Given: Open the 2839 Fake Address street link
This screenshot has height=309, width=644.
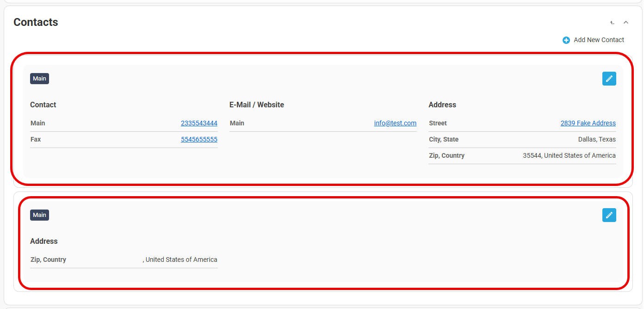Looking at the screenshot, I should pyautogui.click(x=588, y=124).
